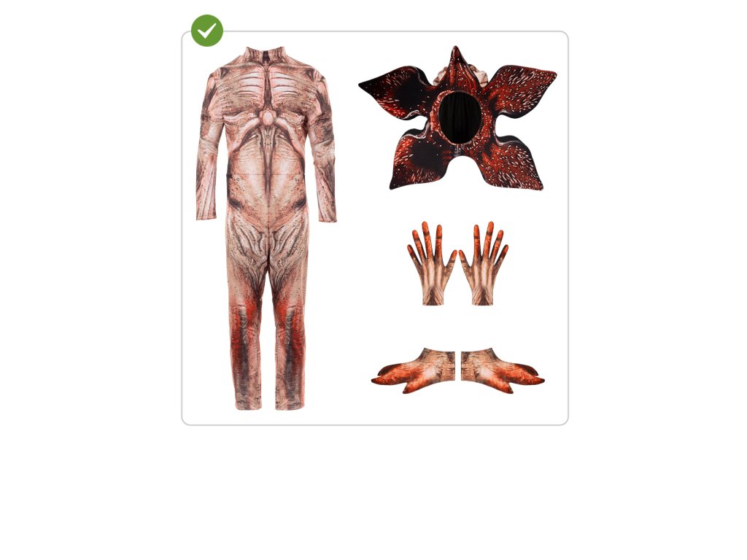This screenshot has height=560, width=747.
Task: Click the green checkmark badge
Action: tap(206, 31)
